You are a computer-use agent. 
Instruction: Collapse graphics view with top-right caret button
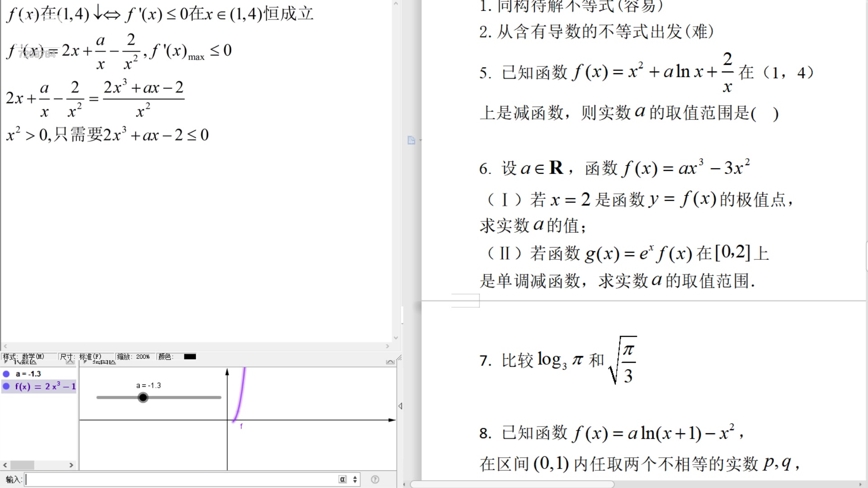pos(390,362)
